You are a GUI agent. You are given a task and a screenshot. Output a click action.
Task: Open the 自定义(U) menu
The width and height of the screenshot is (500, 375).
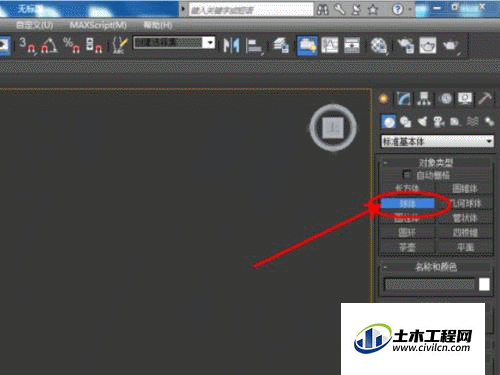pos(34,25)
